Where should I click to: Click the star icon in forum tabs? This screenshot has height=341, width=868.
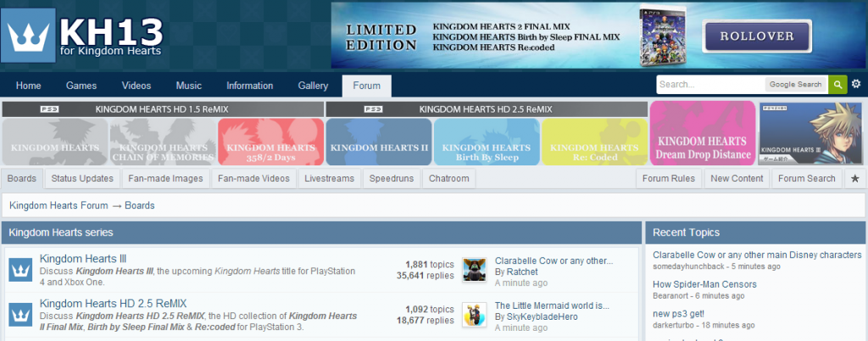click(x=854, y=178)
